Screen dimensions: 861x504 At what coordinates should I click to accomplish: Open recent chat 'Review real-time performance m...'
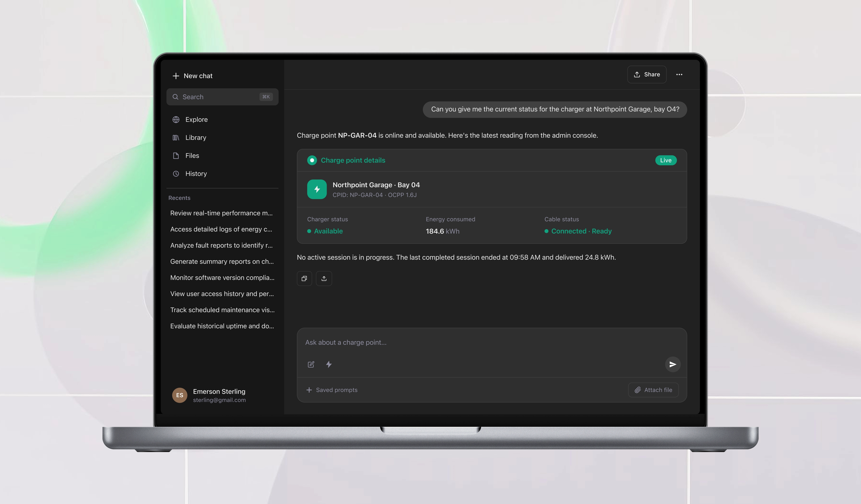(221, 213)
